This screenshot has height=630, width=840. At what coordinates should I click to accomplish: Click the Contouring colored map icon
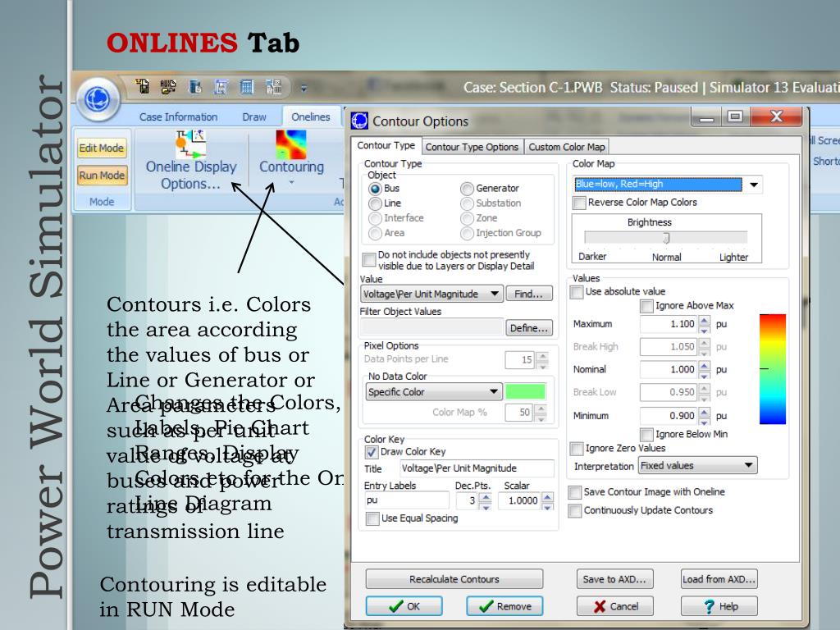(291, 144)
